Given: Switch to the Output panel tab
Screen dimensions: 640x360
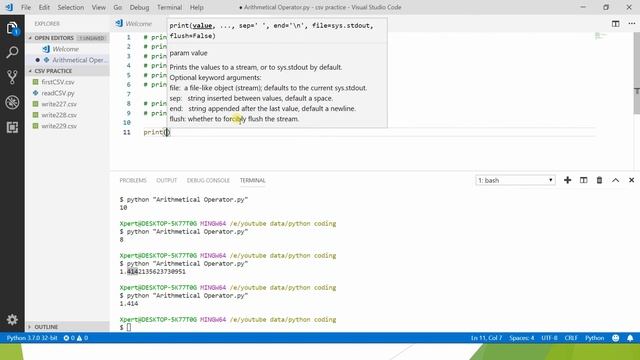Looking at the screenshot, I should 167,180.
